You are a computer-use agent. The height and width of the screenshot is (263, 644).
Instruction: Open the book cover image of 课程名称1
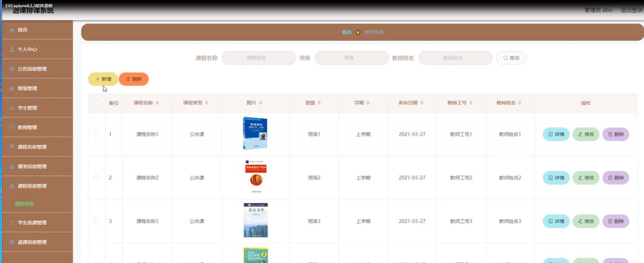255,133
